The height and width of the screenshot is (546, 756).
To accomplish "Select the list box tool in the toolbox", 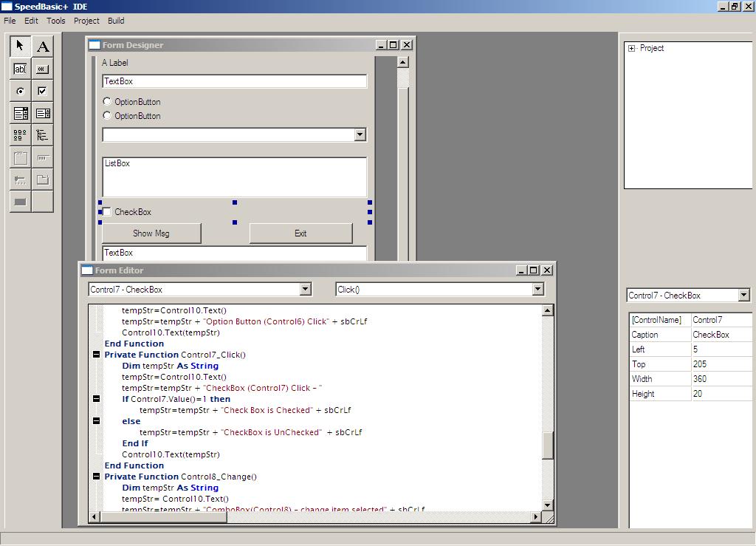I will (x=42, y=113).
